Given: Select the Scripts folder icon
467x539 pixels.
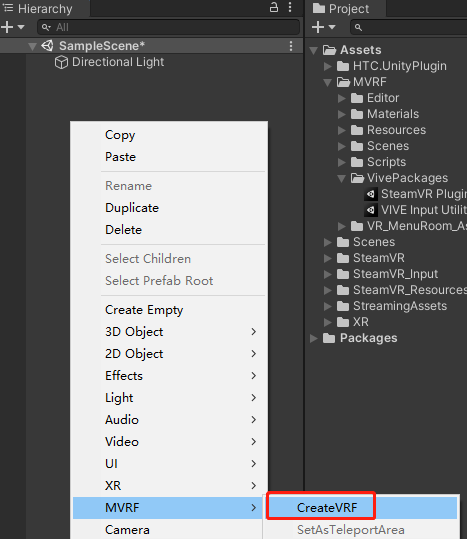Looking at the screenshot, I should (357, 162).
